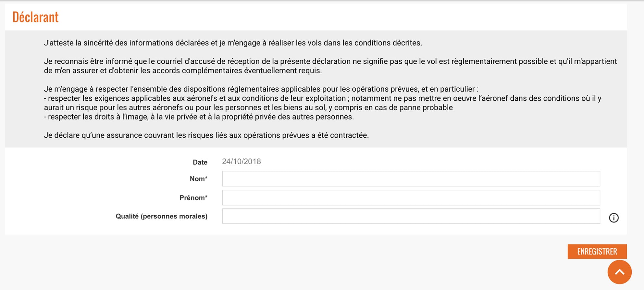Click the "Qualité (personnes morales)" label
This screenshot has width=644, height=290.
click(161, 216)
